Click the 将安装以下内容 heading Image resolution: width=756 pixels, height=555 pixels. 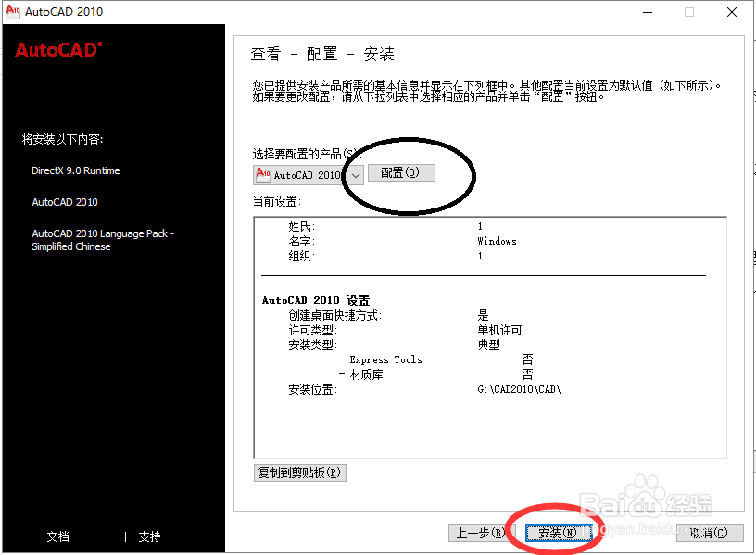(63, 139)
